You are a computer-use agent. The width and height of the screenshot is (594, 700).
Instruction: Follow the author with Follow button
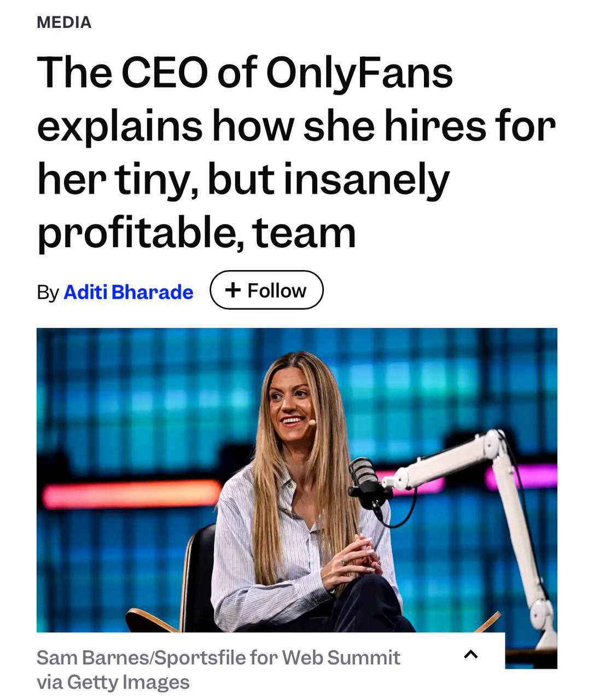pos(266,290)
